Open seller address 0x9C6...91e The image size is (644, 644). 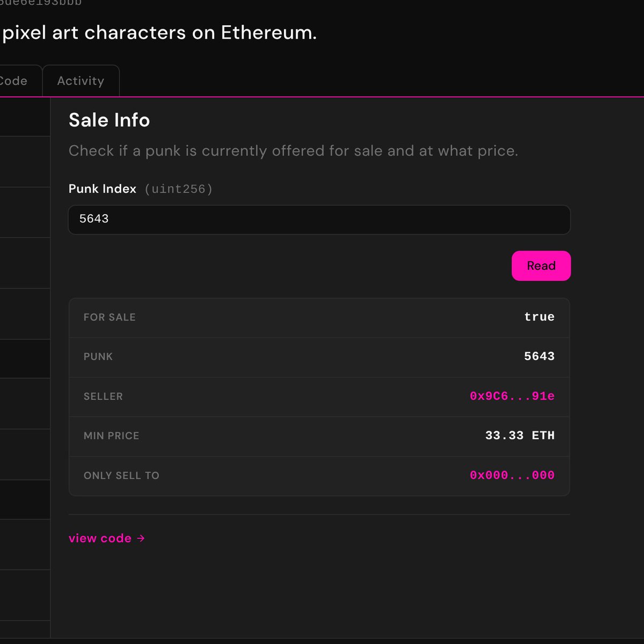(x=512, y=396)
